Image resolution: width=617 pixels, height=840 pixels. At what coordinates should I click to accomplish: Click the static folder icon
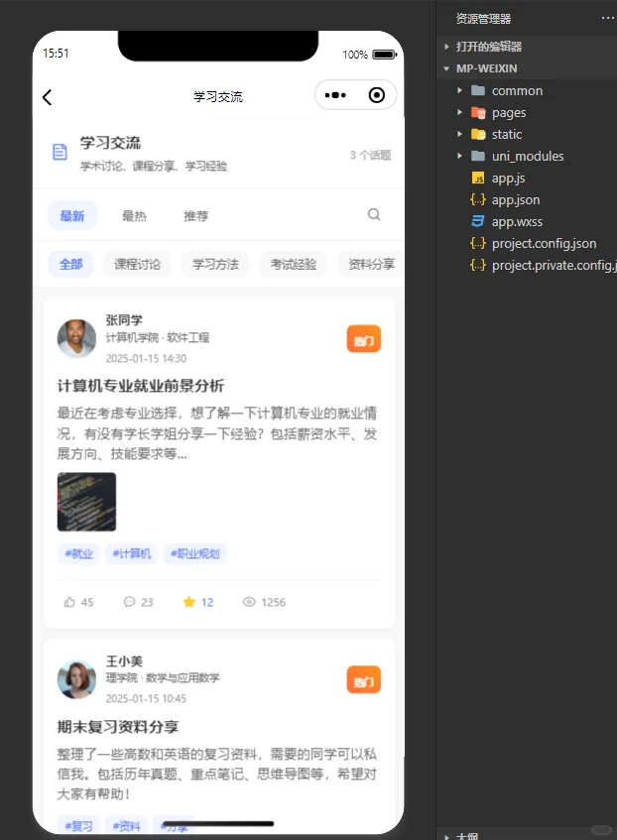point(477,134)
